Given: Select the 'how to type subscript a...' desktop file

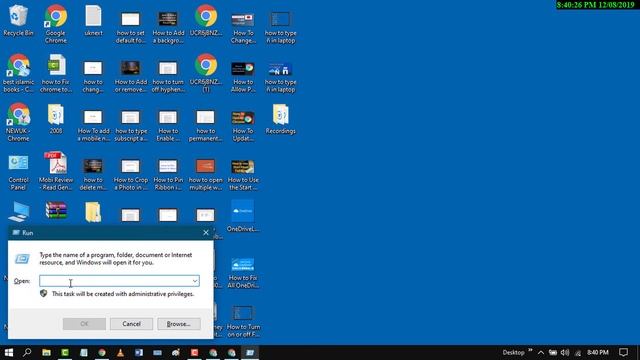Looking at the screenshot, I should tap(131, 125).
